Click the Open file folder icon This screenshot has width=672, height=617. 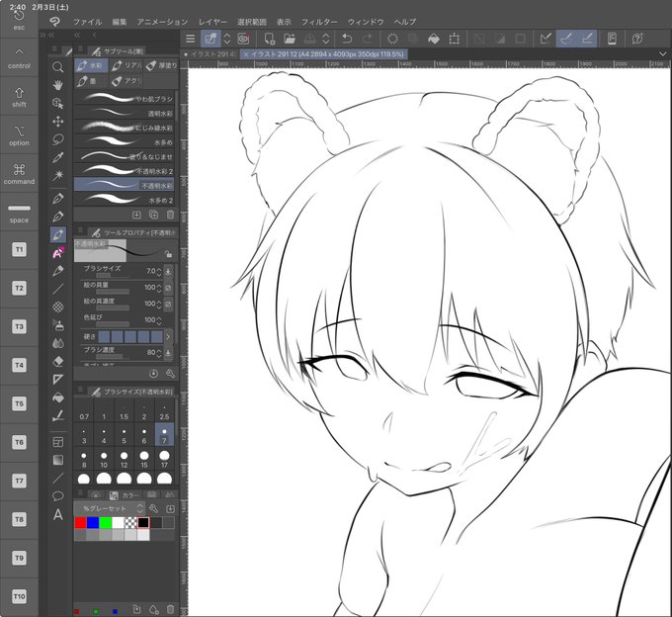click(290, 39)
